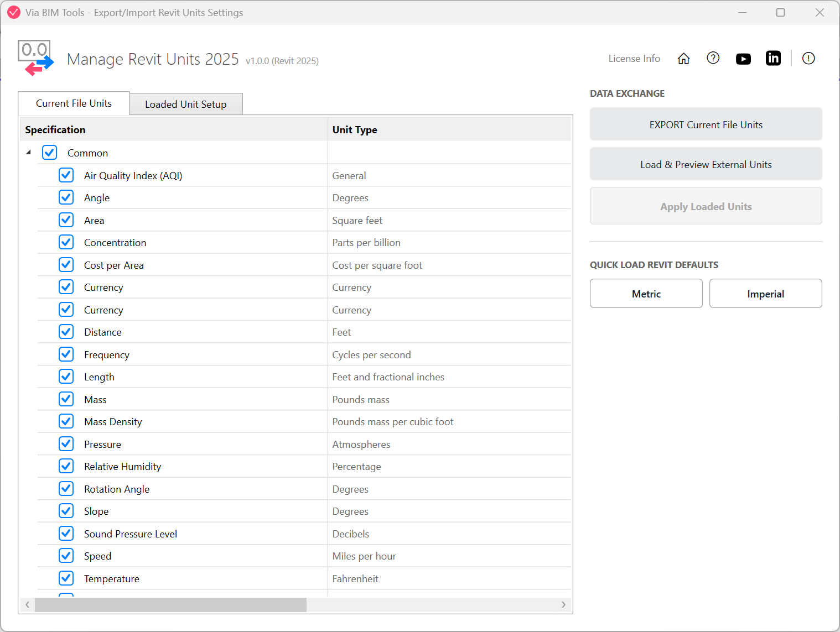The image size is (840, 632).
Task: Maximize the Via BIM Tools window
Action: (x=780, y=12)
